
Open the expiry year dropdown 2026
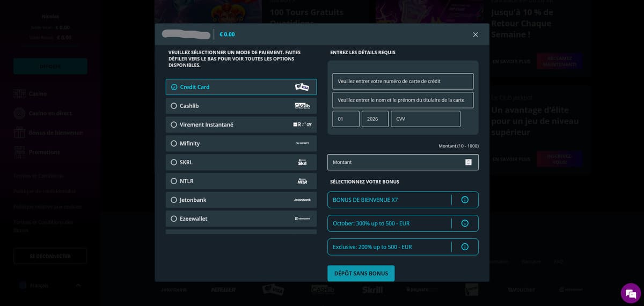point(375,119)
